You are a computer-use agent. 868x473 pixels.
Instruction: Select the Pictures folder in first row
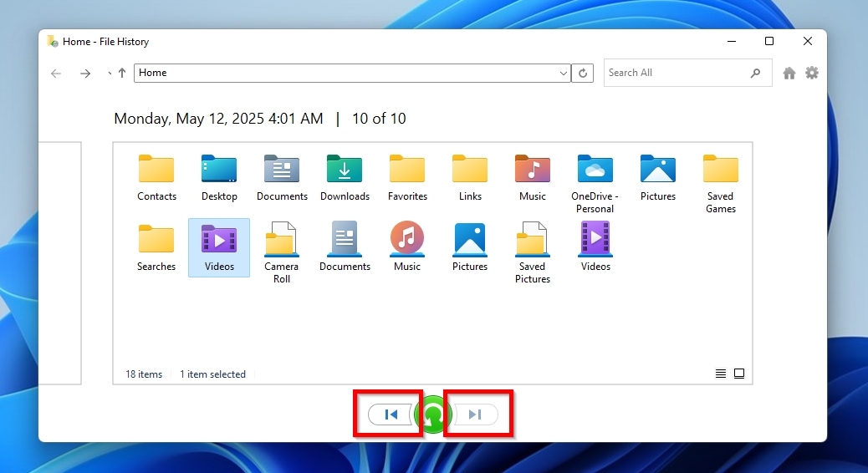pos(657,178)
